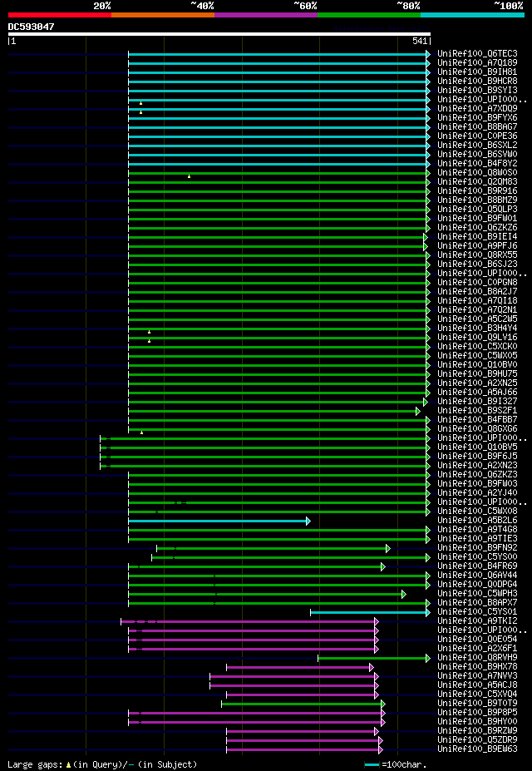Select hit label UniRef100_Q5QLP3
Screen dimensions: 532x771
(477, 210)
